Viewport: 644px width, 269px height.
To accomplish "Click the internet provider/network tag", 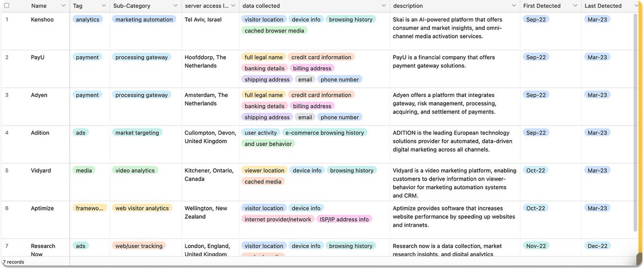I will tap(278, 219).
